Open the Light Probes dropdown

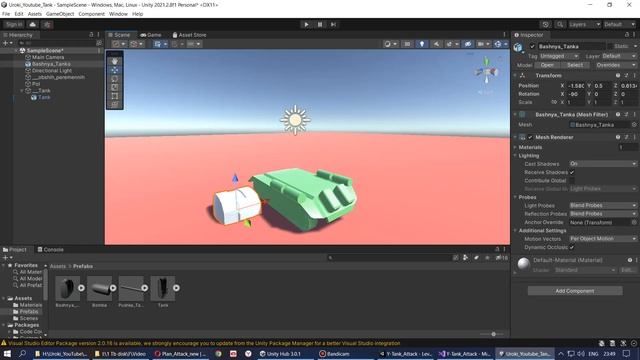[603, 205]
